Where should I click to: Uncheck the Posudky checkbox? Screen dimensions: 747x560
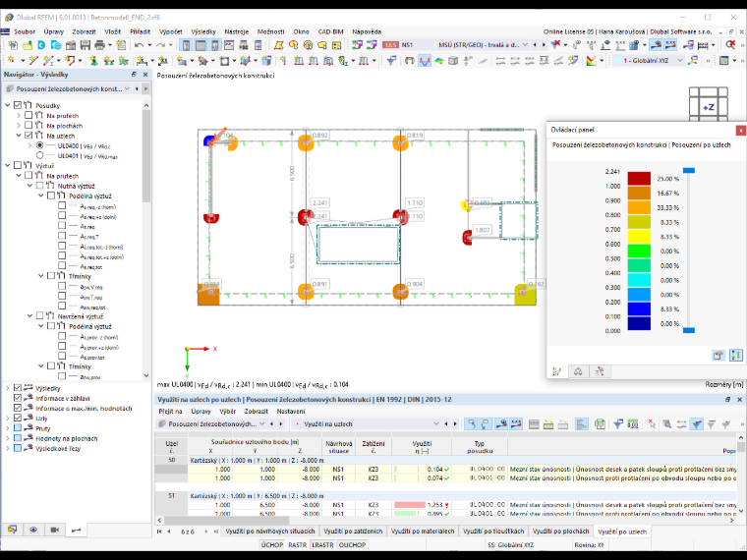(18, 105)
